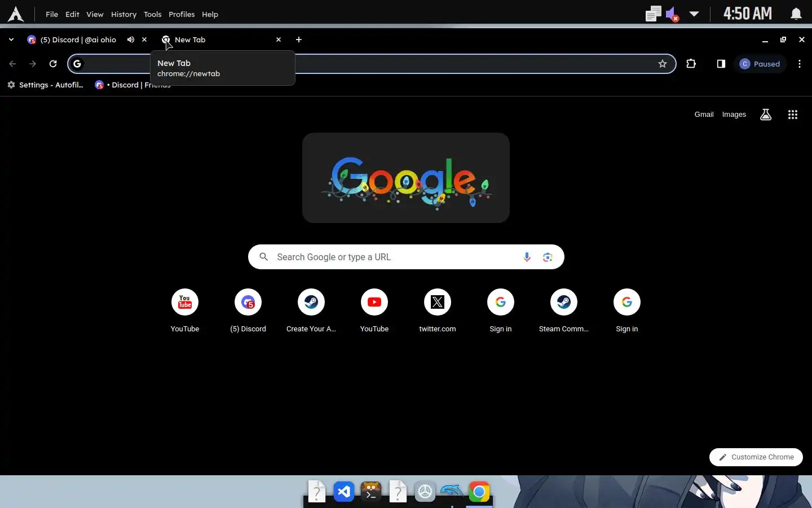Open Settings - Autofill bookmark
The width and height of the screenshot is (812, 508).
pyautogui.click(x=45, y=85)
